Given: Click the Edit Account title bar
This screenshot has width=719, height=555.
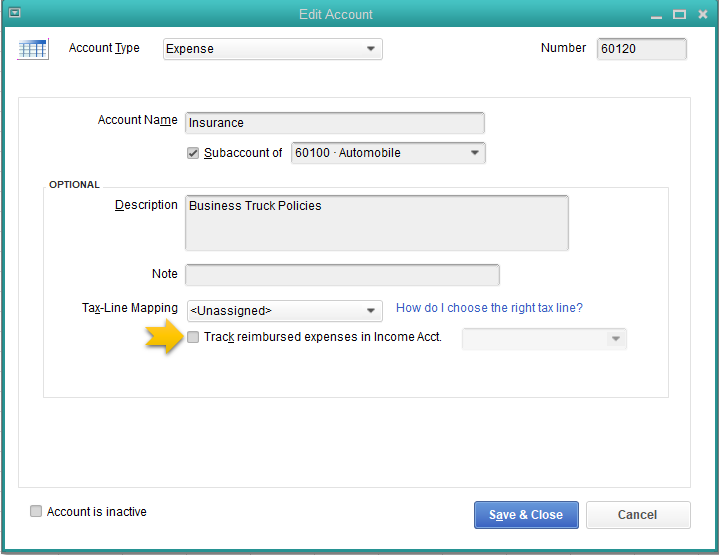Looking at the screenshot, I should tap(336, 14).
